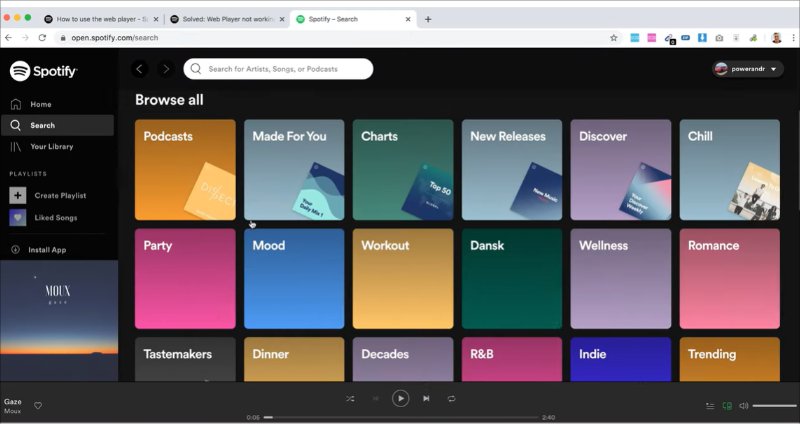Reload the page
Viewport: 800px width, 424px height.
(42, 38)
